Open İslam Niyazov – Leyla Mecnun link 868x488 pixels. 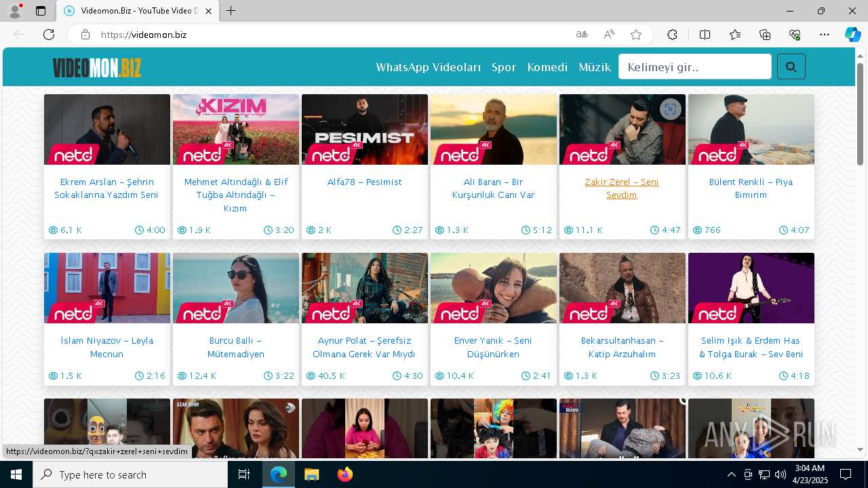[107, 347]
